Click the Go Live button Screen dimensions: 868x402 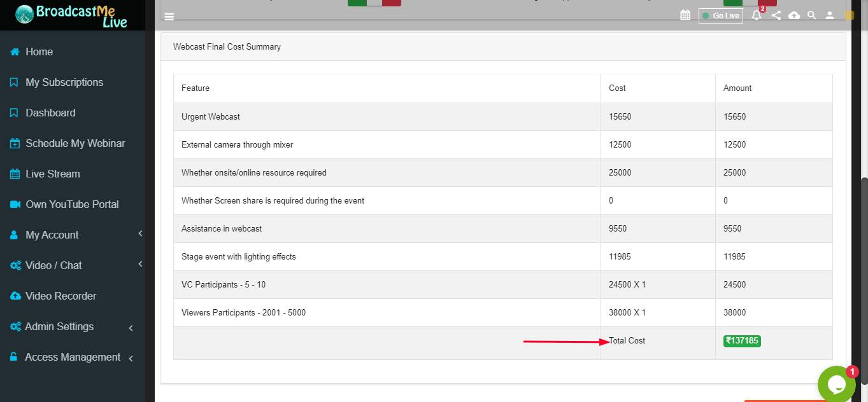720,16
